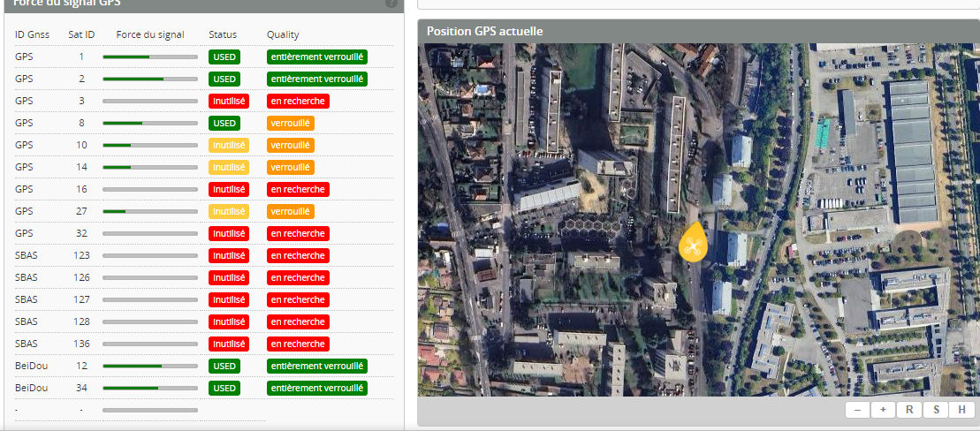980x431 pixels.
Task: Switch map to R view
Action: tap(909, 410)
